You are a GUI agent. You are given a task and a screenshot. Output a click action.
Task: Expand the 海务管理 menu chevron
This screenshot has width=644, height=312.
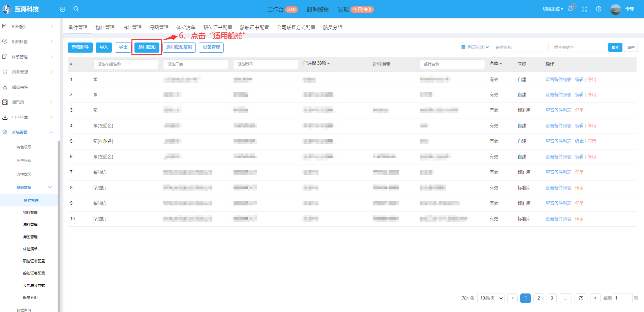(51, 72)
